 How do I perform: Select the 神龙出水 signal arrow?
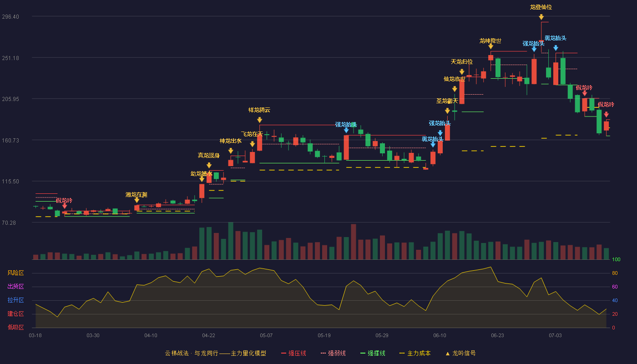(231, 151)
